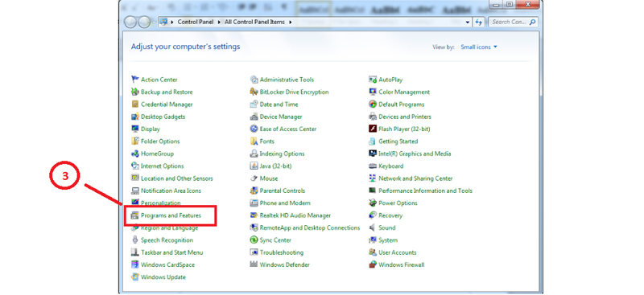Open the View by Small icons dropdown
The height and width of the screenshot is (295, 644).
pyautogui.click(x=479, y=47)
